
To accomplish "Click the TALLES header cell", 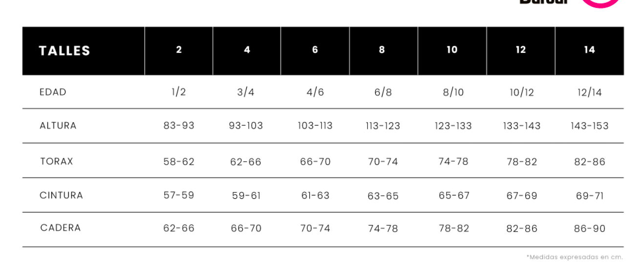I will (x=64, y=51).
